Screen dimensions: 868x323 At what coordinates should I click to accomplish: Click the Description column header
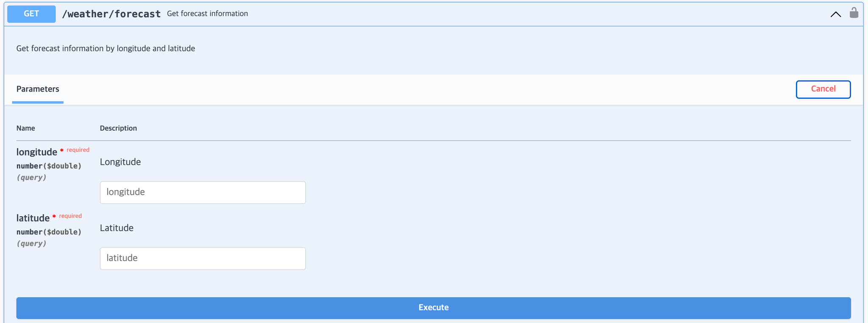(x=118, y=128)
